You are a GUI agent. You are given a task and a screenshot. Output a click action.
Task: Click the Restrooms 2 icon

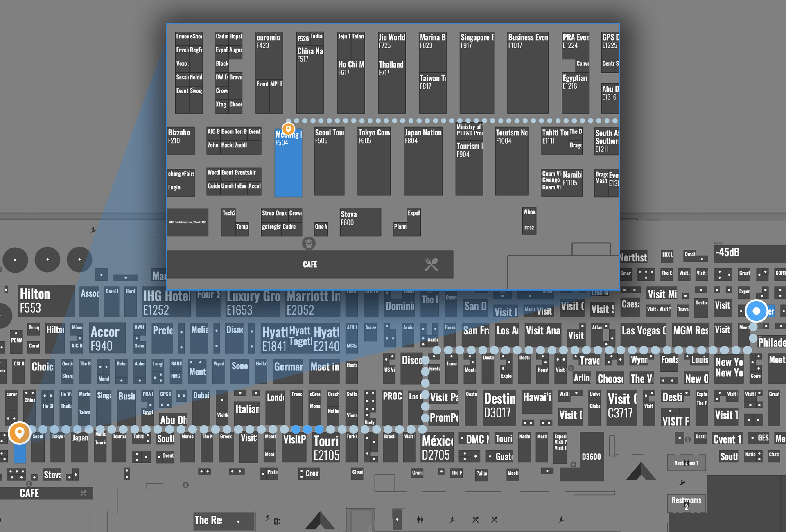tap(687, 503)
